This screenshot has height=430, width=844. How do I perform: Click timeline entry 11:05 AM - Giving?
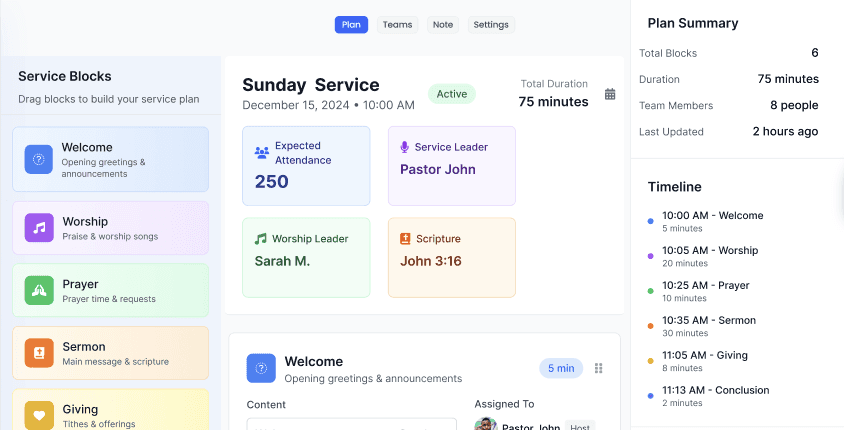point(705,355)
